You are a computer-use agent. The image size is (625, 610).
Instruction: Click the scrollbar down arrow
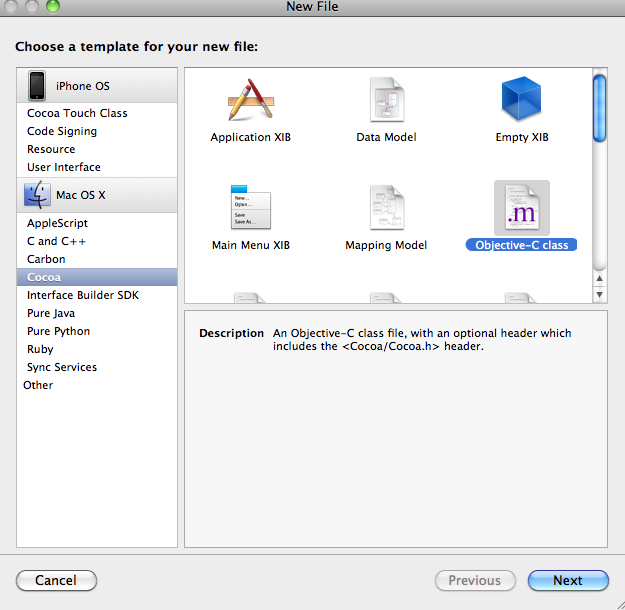[x=599, y=295]
